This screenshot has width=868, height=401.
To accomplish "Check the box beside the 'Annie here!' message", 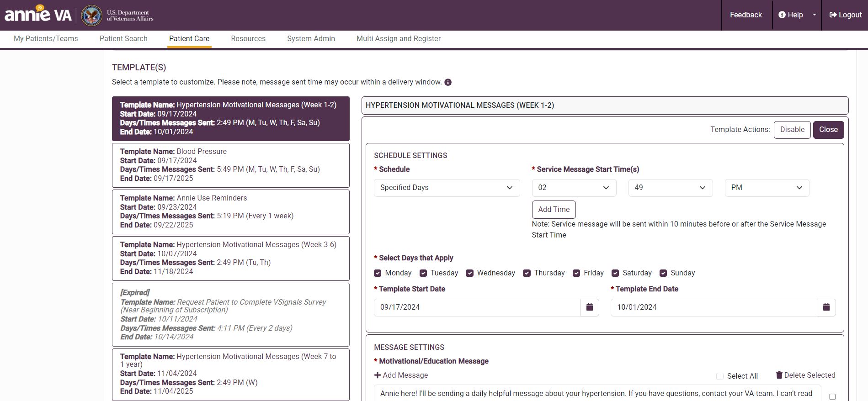I will click(832, 397).
